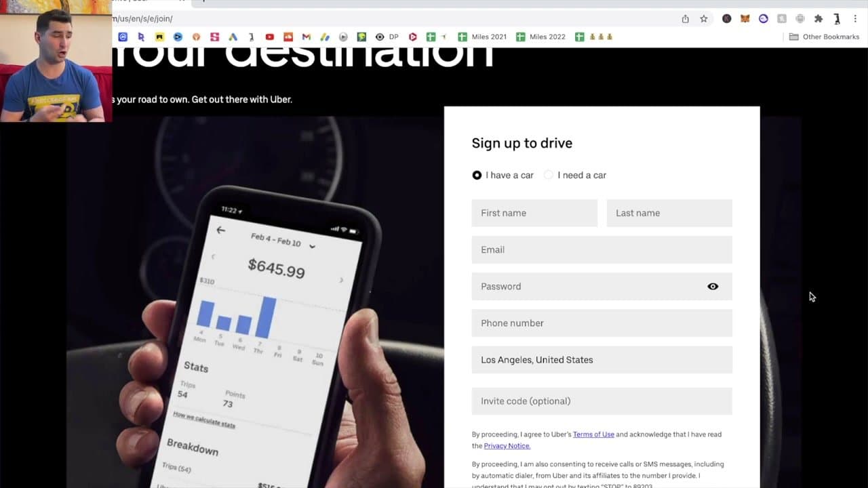Open the Privacy Notice link
Screen dimensions: 868x488
pyautogui.click(x=507, y=446)
